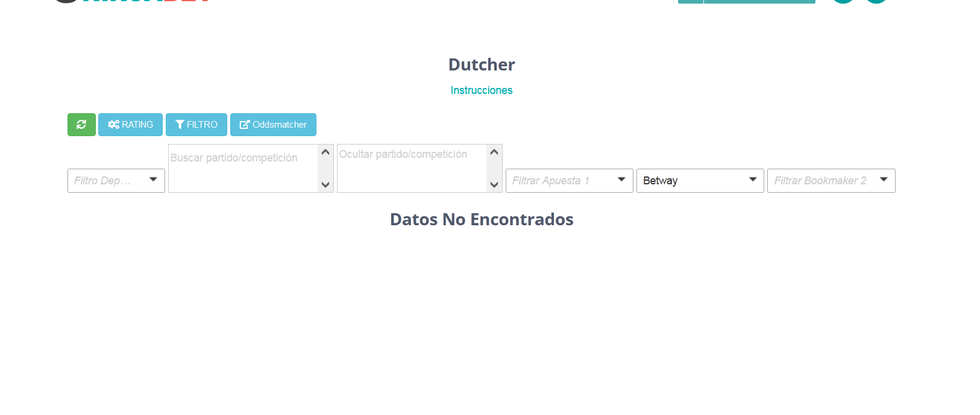This screenshot has width=980, height=415.
Task: Open the Instrucciones link
Action: [482, 90]
